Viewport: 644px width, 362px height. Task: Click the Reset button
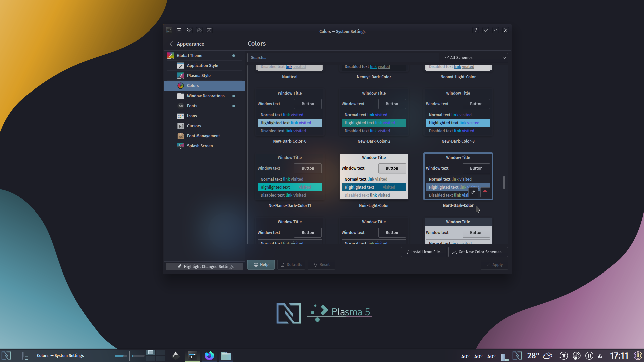tap(321, 265)
